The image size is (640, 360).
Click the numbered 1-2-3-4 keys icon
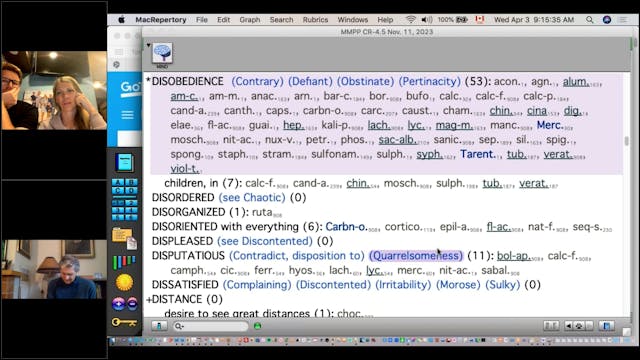tap(124, 209)
